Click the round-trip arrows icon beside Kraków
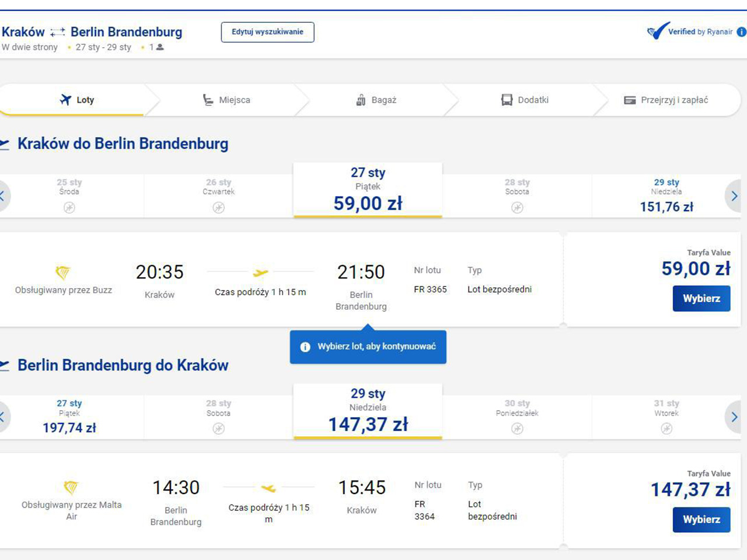 (x=57, y=32)
